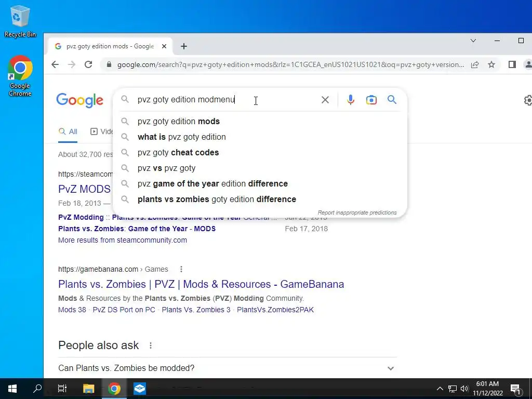The image size is (532, 399).
Task: Switch to the Videos search tab
Action: point(102,131)
